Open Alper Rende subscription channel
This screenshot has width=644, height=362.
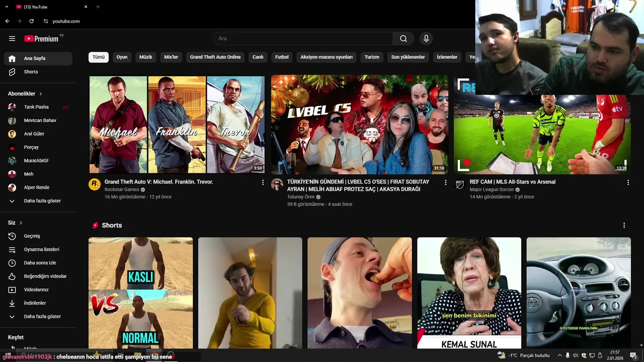pos(38,188)
